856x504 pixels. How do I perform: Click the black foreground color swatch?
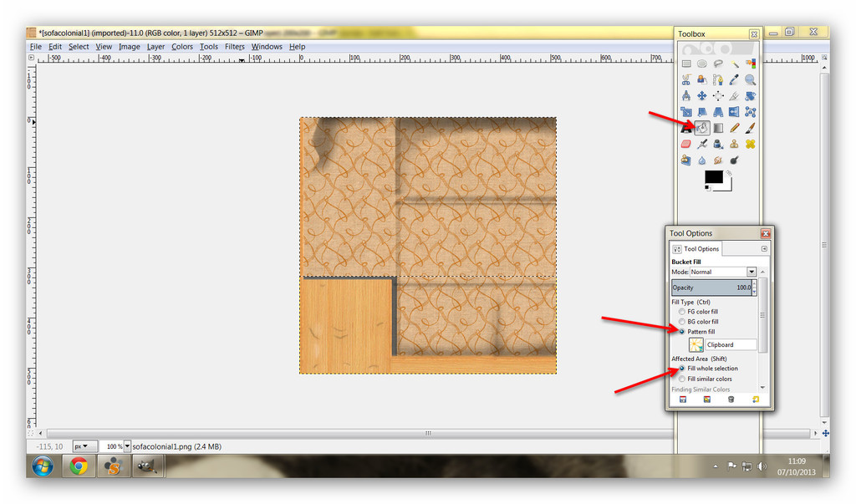click(714, 177)
